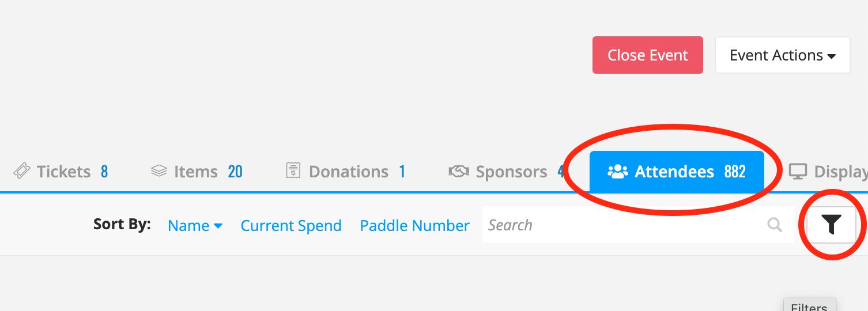Click the 882 count on Attendees tab
This screenshot has height=311, width=868.
(735, 172)
